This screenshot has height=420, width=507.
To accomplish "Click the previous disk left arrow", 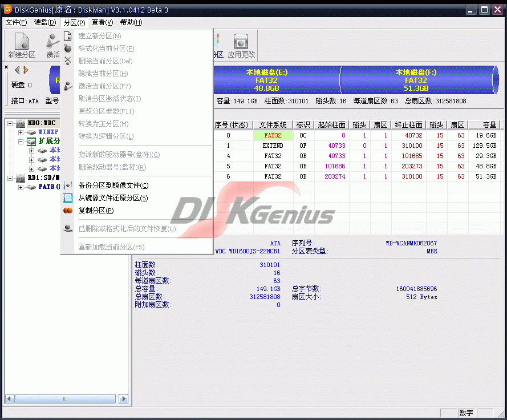I will point(17,70).
